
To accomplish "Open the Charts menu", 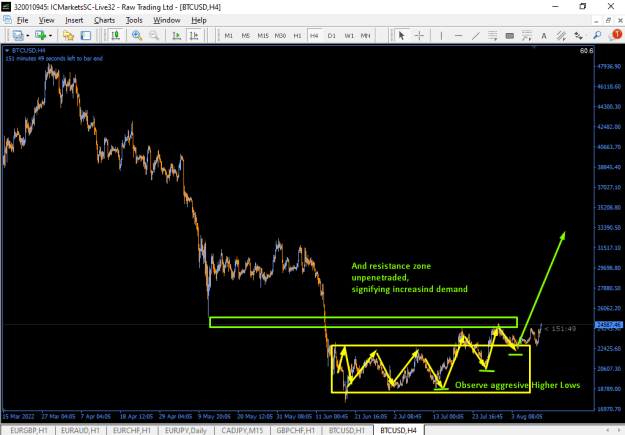I will pyautogui.click(x=104, y=20).
